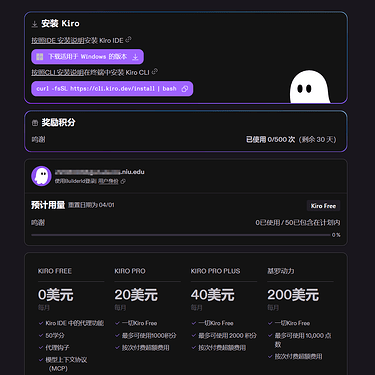Select the KIRO PRO plan heading

coord(130,271)
